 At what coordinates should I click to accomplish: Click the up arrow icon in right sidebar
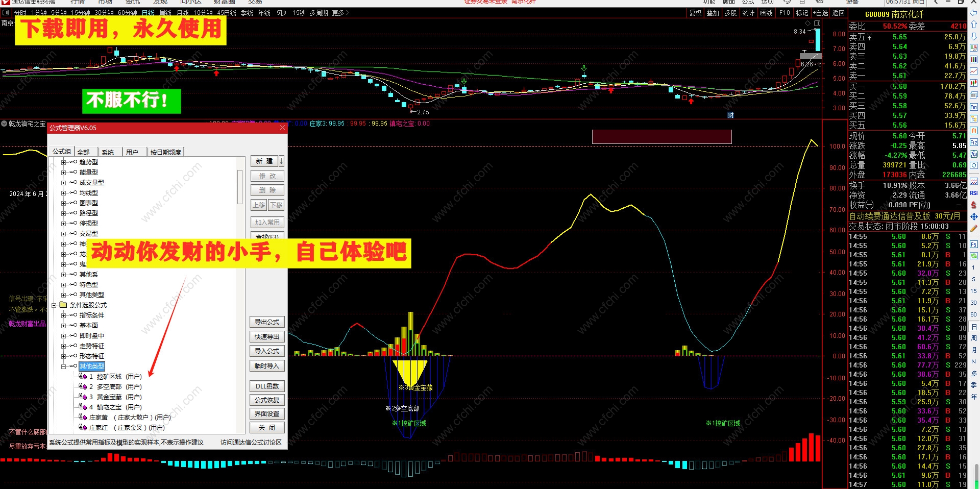tap(974, 25)
